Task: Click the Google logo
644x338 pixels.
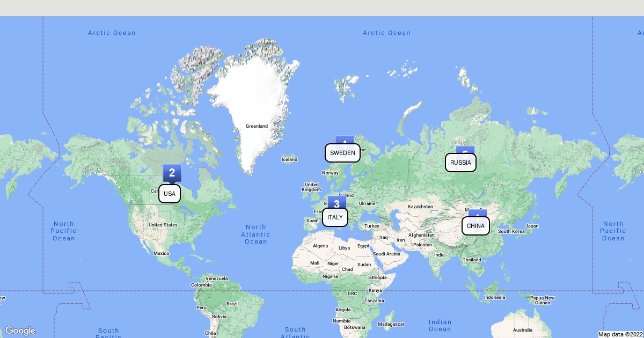Action: (20, 330)
